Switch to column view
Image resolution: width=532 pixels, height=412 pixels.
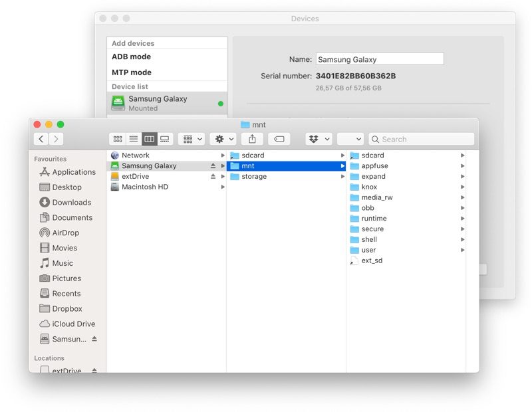pos(149,139)
